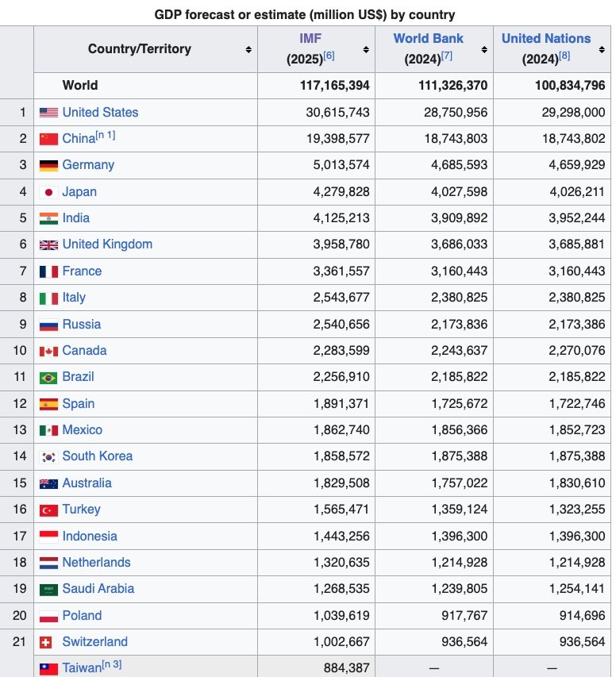
Task: Open the Russia country link
Action: click(x=82, y=325)
